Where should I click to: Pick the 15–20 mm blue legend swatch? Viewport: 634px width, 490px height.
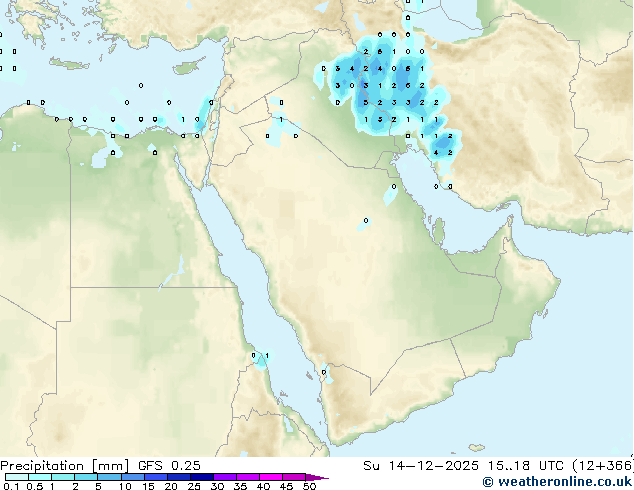point(155,477)
